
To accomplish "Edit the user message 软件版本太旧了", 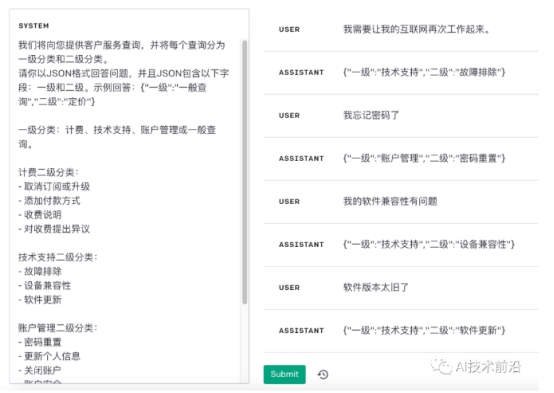I will tap(376, 287).
